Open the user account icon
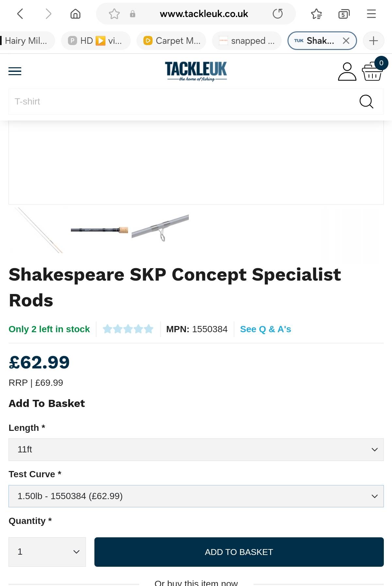This screenshot has height=586, width=392. tap(347, 72)
